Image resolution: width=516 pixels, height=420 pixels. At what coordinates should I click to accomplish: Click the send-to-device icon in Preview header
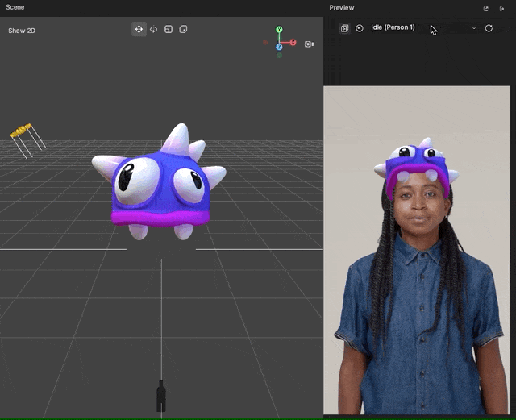pyautogui.click(x=501, y=9)
